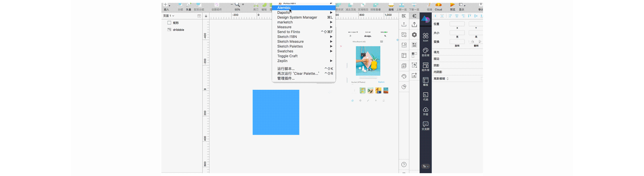This screenshot has height=176, width=644.
Task: Click the 宽 width input field
Action: pyautogui.click(x=457, y=33)
